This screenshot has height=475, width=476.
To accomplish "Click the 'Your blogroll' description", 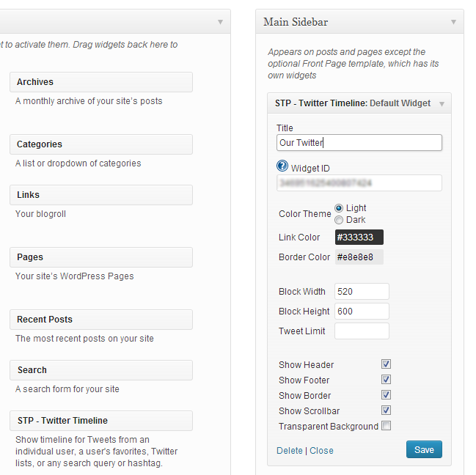I will [x=40, y=214].
